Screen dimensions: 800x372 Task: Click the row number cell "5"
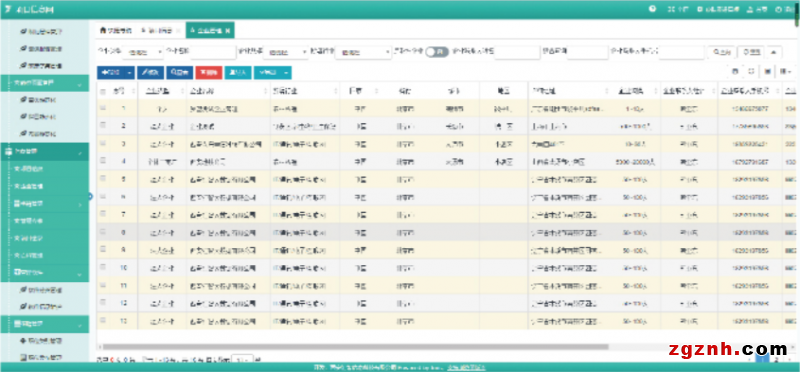(x=123, y=179)
